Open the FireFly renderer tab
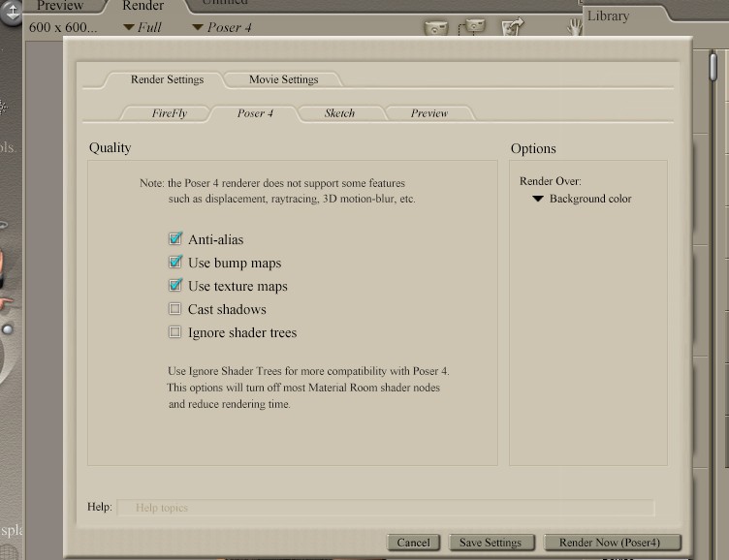Viewport: 729px width, 560px height. (169, 113)
